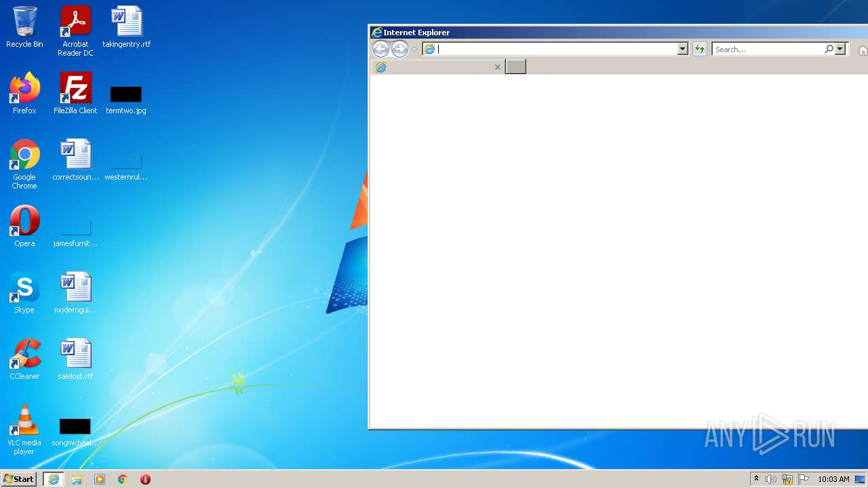This screenshot has height=488, width=868.
Task: Select the correctsoun... Word document
Action: click(75, 160)
